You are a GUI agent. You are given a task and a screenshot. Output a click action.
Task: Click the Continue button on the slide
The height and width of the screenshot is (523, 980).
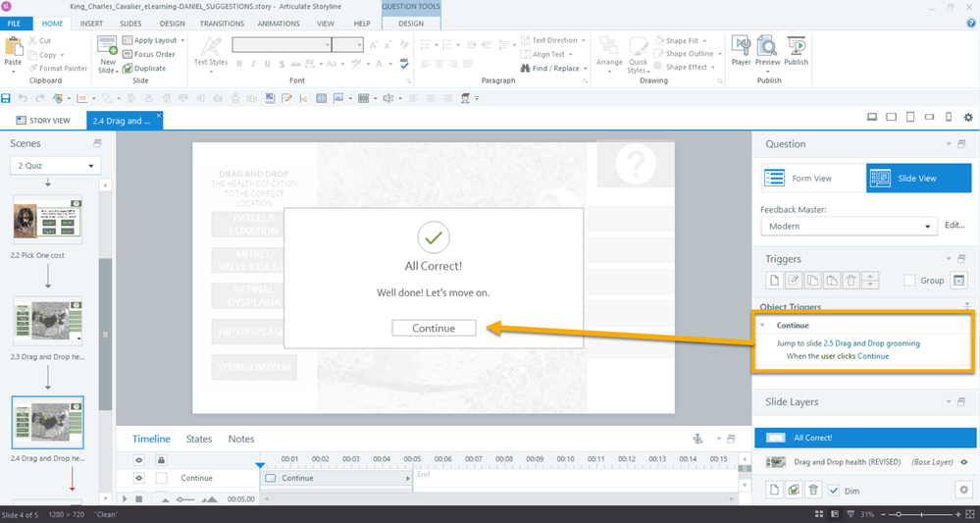pos(434,328)
